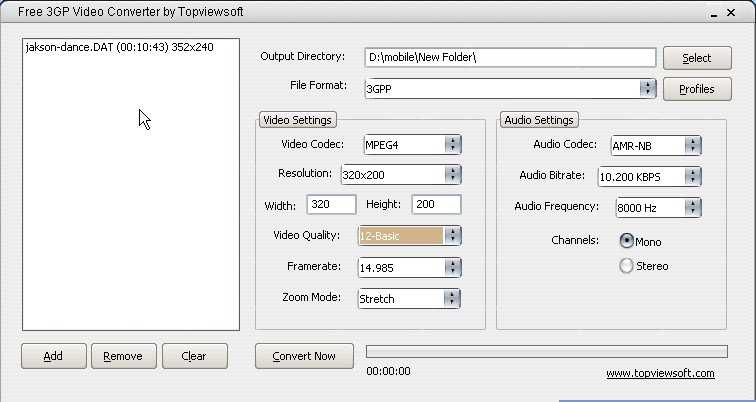756x402 pixels.
Task: Open the File Format 3GPP dropdown
Action: click(x=510, y=89)
